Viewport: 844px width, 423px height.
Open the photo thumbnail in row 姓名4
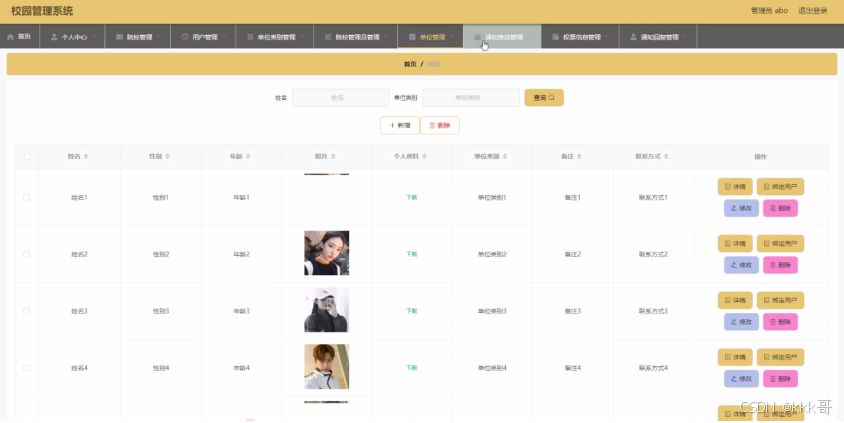tap(327, 366)
